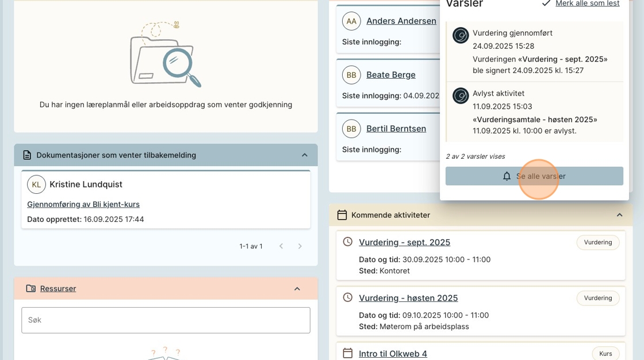This screenshot has width=644, height=360.
Task: Click the KL avatar for Kristine Lundquist
Action: (36, 185)
